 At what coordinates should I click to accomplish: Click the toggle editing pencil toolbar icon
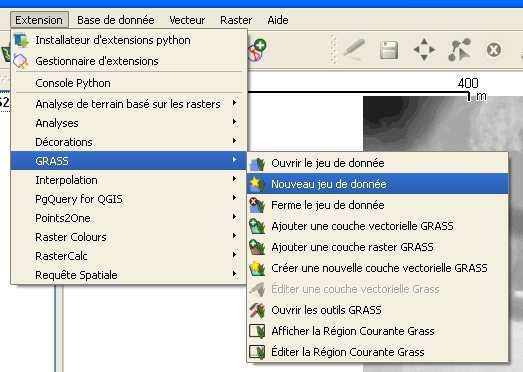354,50
